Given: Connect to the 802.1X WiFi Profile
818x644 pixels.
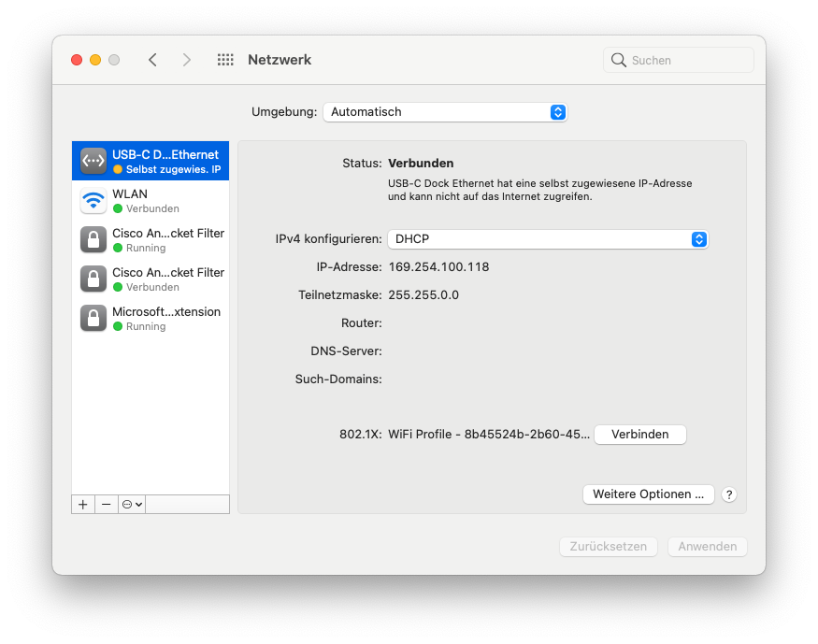Looking at the screenshot, I should click(x=639, y=434).
